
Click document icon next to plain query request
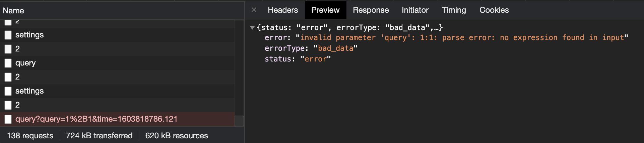[x=8, y=63]
